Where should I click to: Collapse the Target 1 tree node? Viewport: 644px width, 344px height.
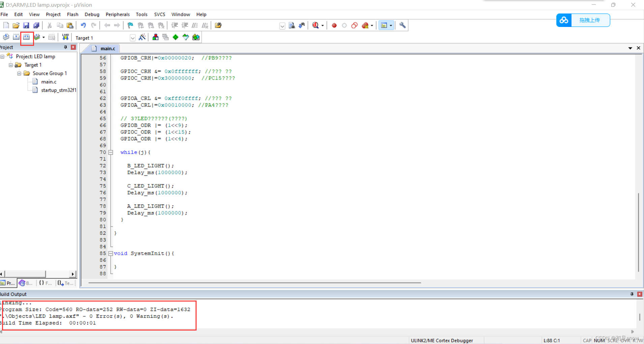pyautogui.click(x=11, y=65)
